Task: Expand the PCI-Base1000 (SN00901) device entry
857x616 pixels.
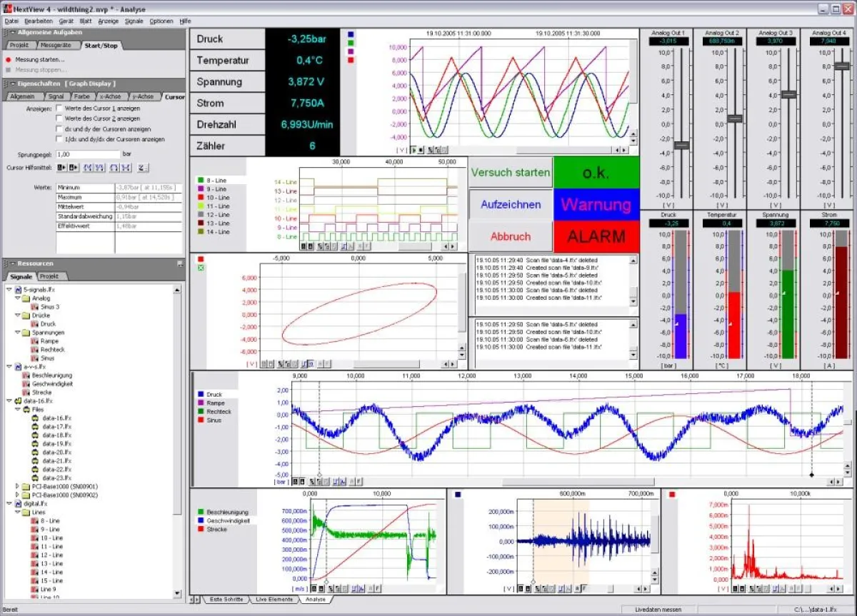Action: [16, 485]
